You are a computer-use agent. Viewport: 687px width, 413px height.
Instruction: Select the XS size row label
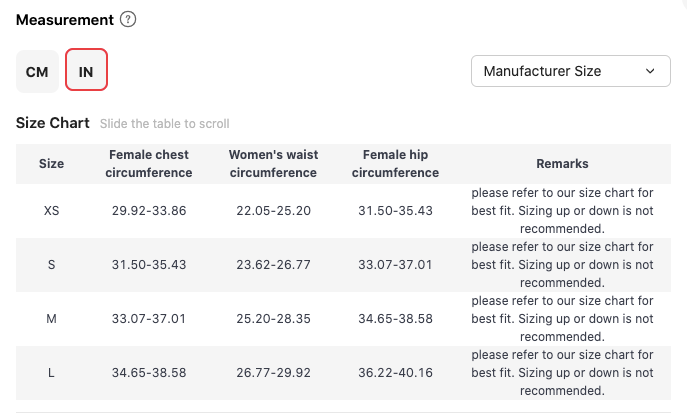(x=51, y=211)
